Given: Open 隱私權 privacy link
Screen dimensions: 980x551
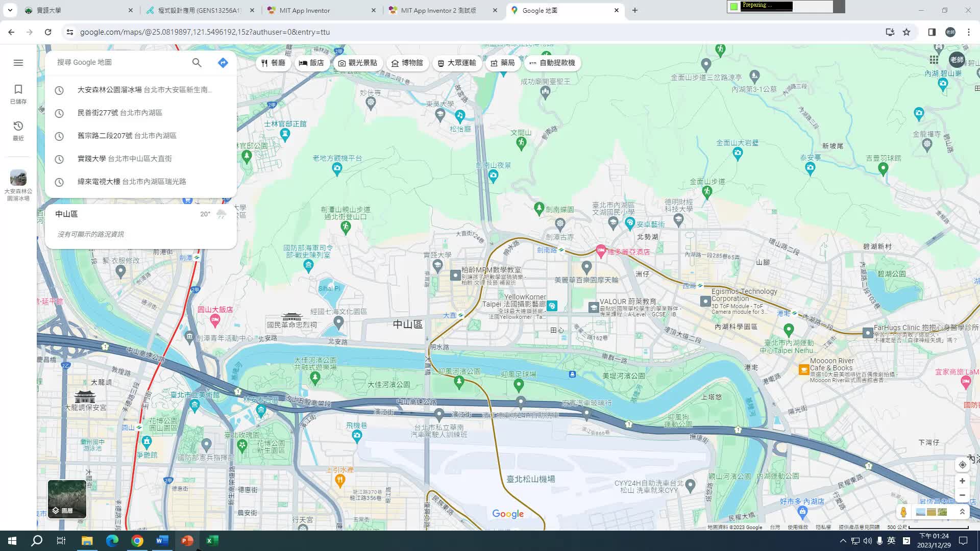Looking at the screenshot, I should point(823,527).
